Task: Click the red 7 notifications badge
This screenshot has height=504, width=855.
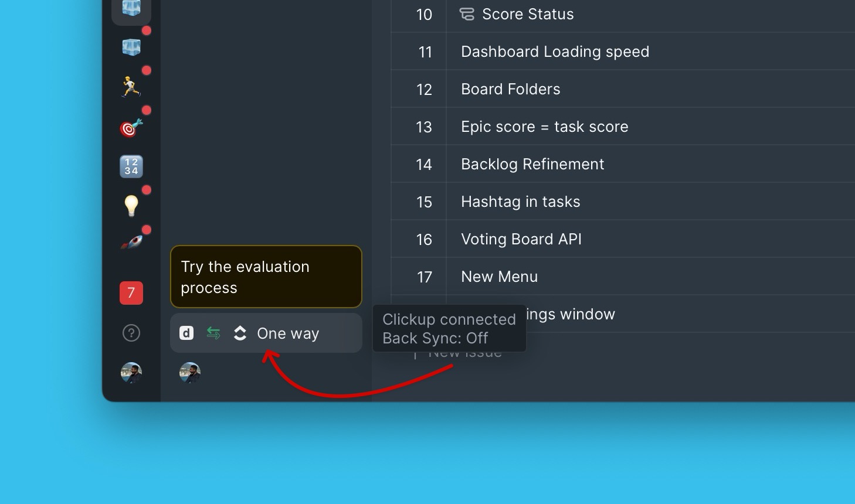Action: (131, 293)
